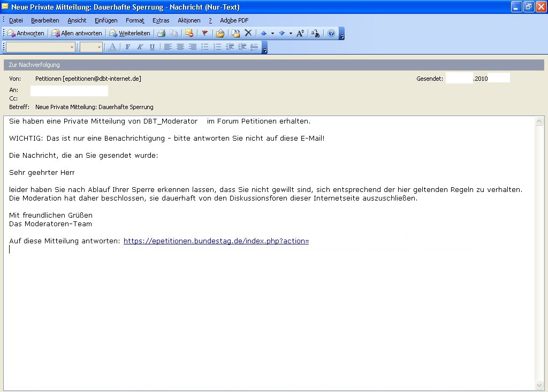Go to previous item with up arrow
Viewport: 548px width, 392px height.
[263, 33]
